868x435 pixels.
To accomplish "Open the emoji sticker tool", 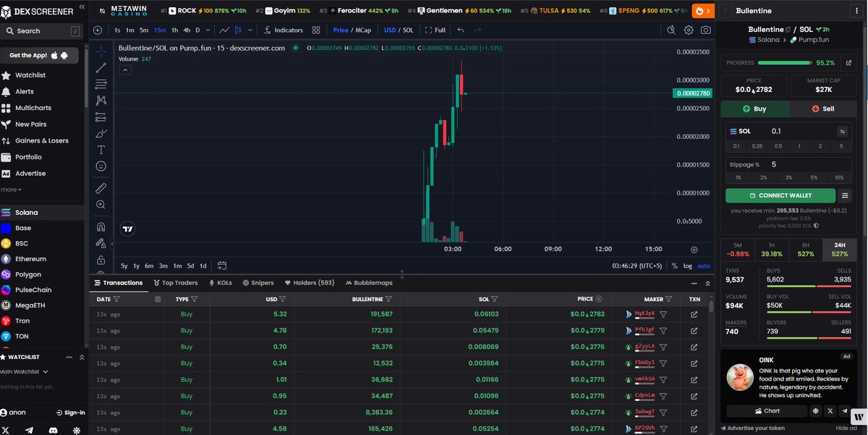I will (101, 166).
